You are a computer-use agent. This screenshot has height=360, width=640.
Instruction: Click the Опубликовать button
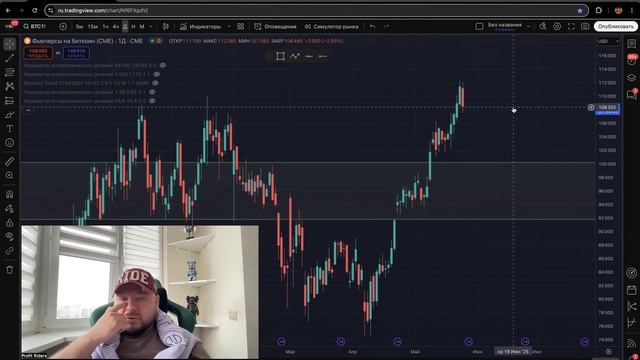coord(615,27)
